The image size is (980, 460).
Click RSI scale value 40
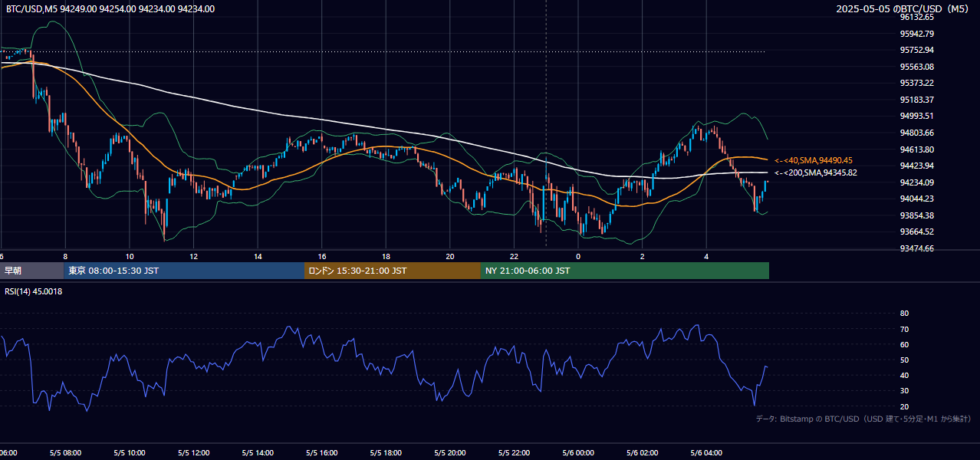click(x=904, y=375)
